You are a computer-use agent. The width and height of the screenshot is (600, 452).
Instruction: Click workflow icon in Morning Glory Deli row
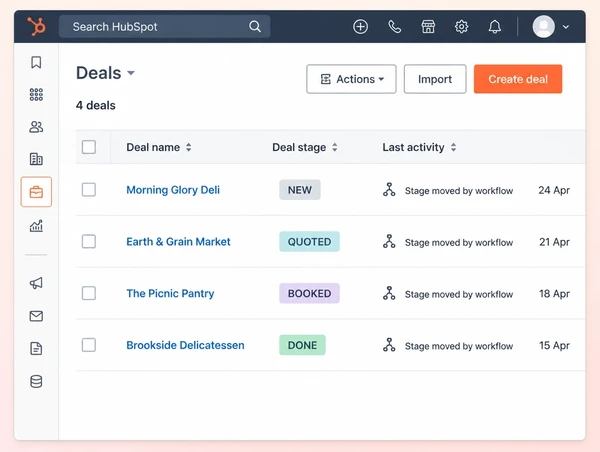[x=389, y=190]
